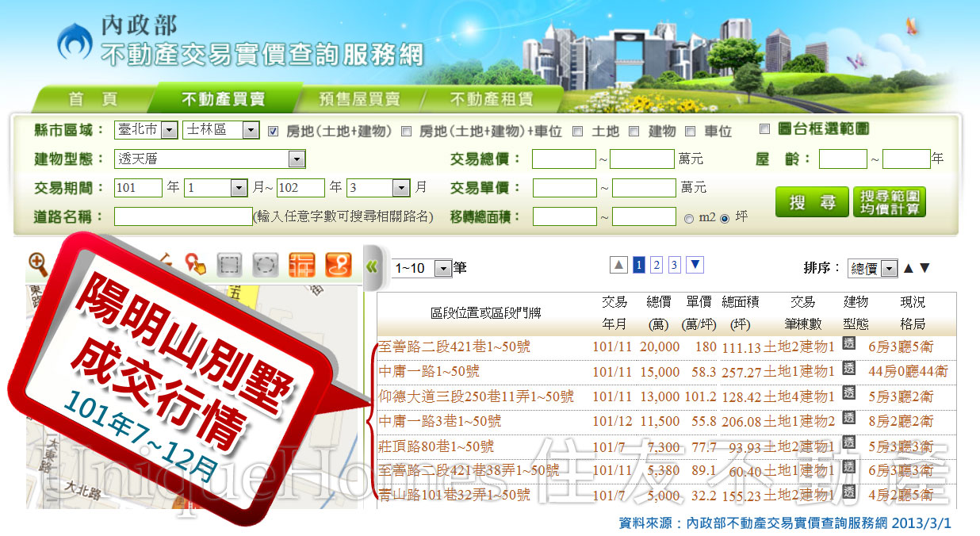Click building type icon in 菁山路101巷32弄 row
This screenshot has width=980, height=536.
tap(848, 492)
